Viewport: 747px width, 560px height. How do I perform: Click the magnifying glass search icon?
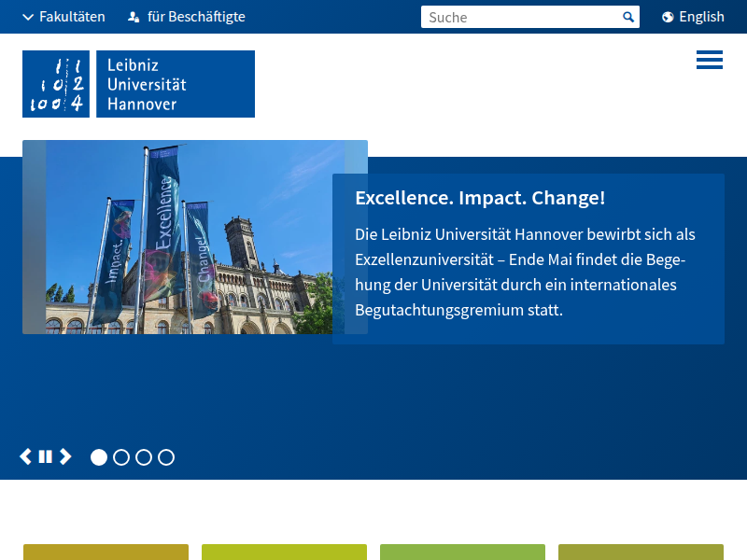click(628, 17)
